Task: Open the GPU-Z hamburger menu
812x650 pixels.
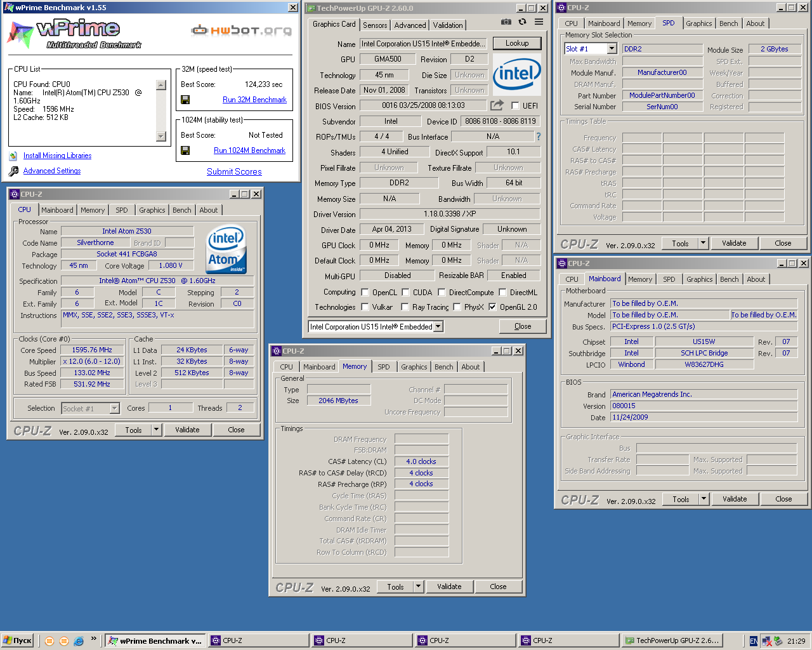Action: (x=539, y=22)
